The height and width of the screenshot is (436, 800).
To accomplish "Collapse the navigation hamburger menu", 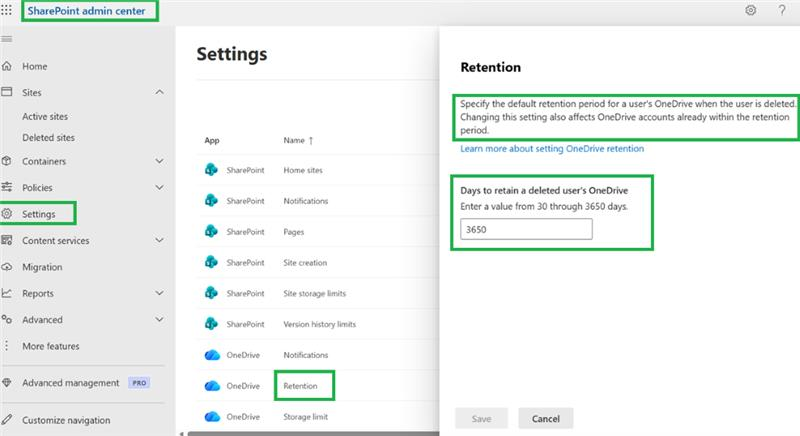I will (x=6, y=39).
